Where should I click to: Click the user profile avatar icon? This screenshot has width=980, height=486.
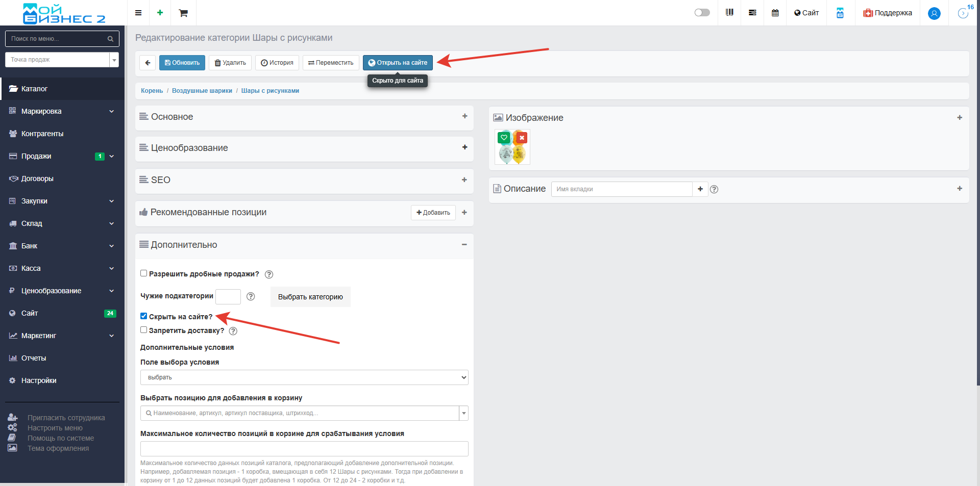click(934, 13)
